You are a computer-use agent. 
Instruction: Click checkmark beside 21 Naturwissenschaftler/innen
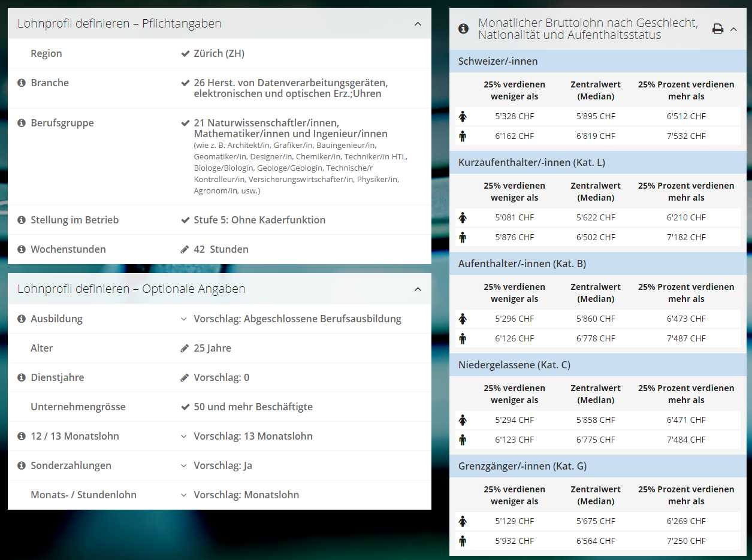point(185,123)
